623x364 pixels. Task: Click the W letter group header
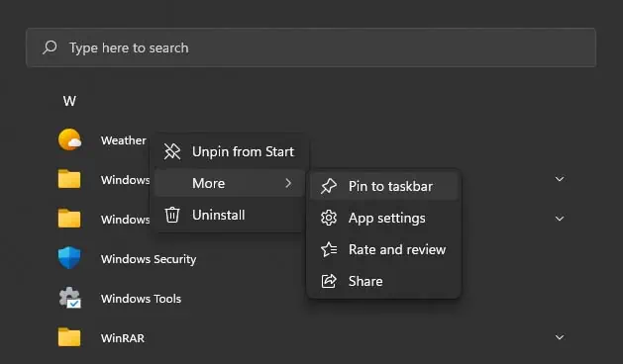coord(69,101)
